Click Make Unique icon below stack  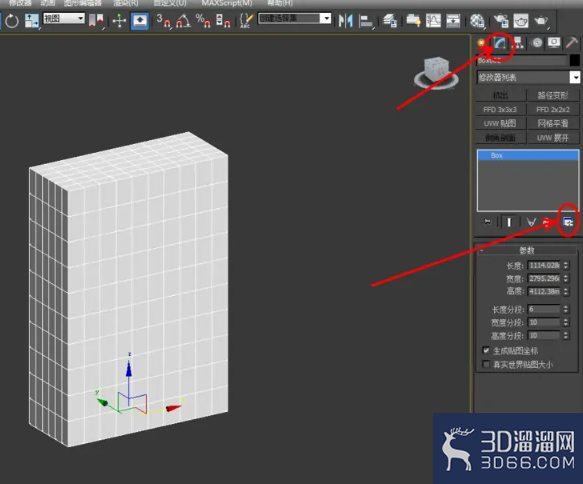[531, 222]
